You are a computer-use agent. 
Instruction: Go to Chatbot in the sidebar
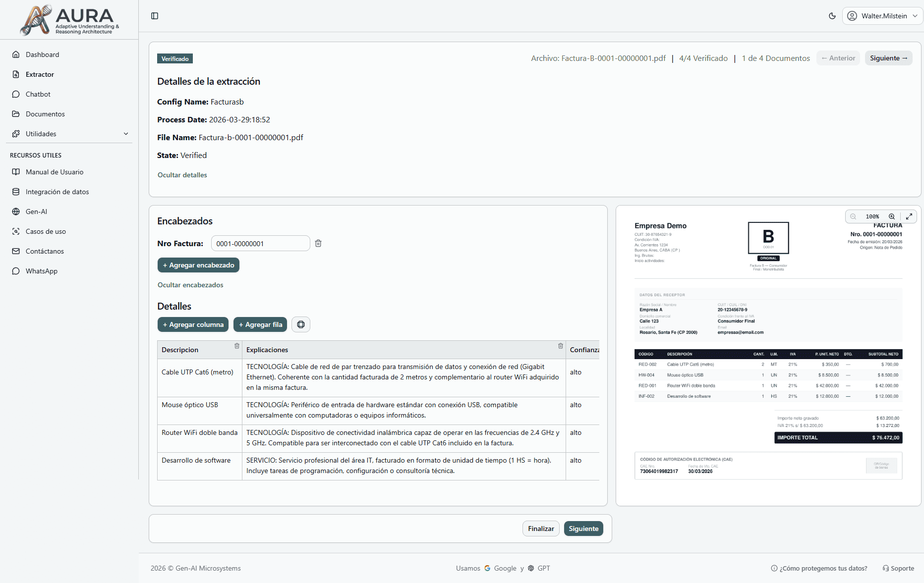[x=38, y=94]
